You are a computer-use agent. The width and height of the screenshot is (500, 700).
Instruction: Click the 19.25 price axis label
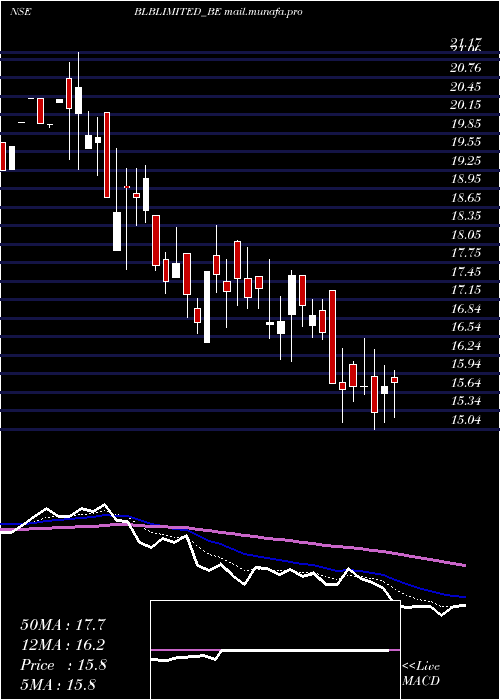click(466, 161)
